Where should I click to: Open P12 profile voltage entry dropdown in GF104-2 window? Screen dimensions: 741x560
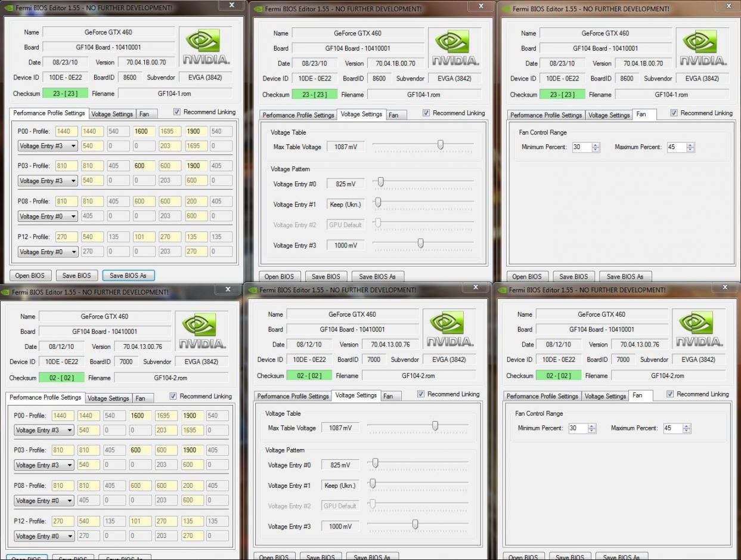coord(44,536)
